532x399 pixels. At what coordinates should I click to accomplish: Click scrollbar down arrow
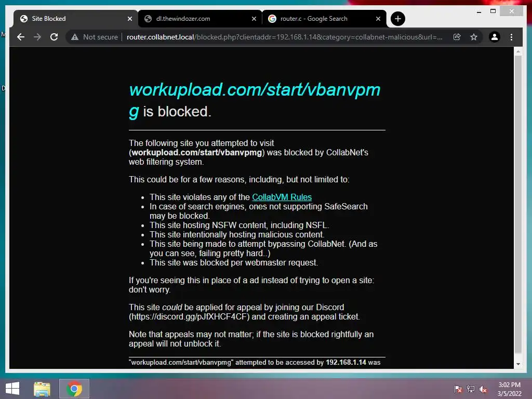[518, 364]
